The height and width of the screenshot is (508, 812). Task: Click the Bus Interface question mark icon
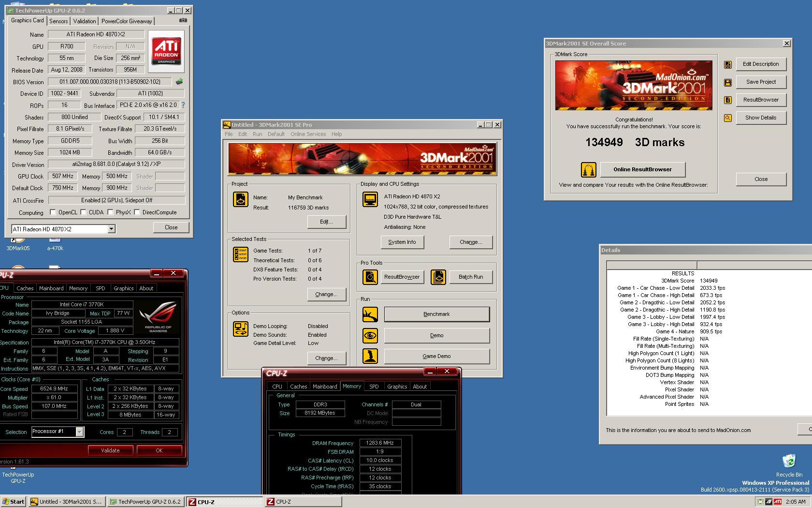tap(183, 105)
